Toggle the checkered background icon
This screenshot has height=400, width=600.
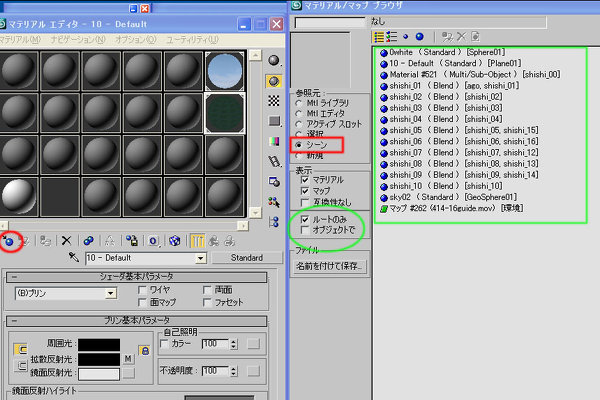[274, 101]
